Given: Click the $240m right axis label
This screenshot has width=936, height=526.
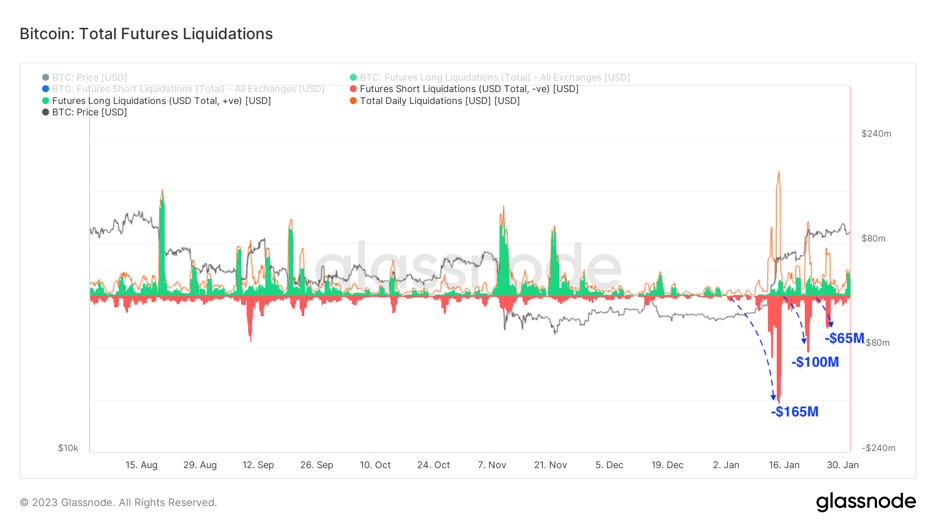Looking at the screenshot, I should click(x=876, y=134).
